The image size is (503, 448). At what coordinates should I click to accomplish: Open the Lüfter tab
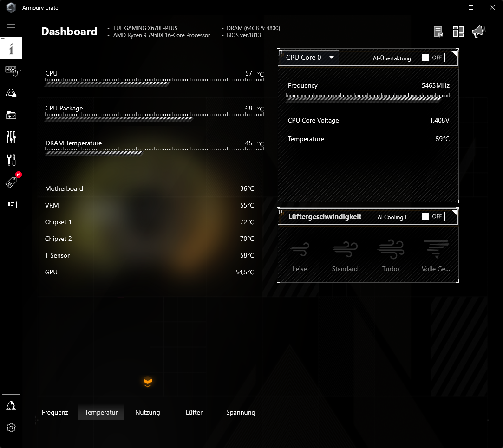click(x=194, y=412)
